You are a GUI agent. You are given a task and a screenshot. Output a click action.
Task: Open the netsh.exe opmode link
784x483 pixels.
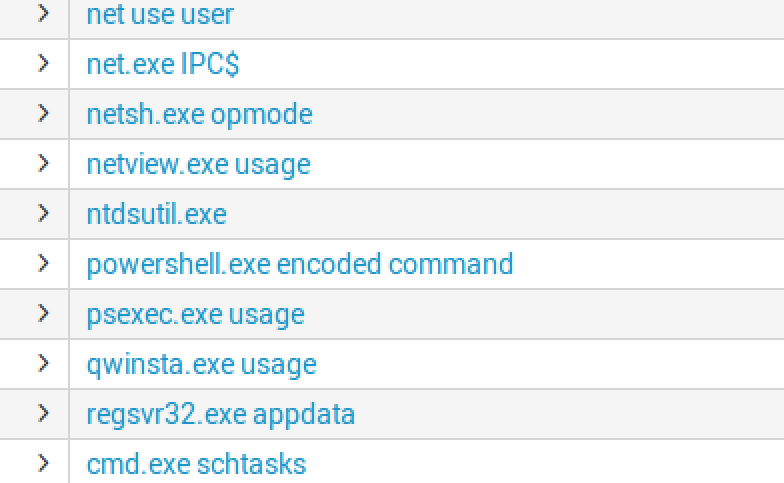[x=199, y=114]
